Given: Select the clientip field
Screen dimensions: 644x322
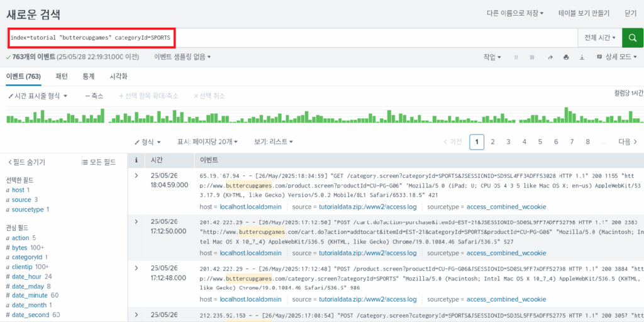Looking at the screenshot, I should (22, 267).
